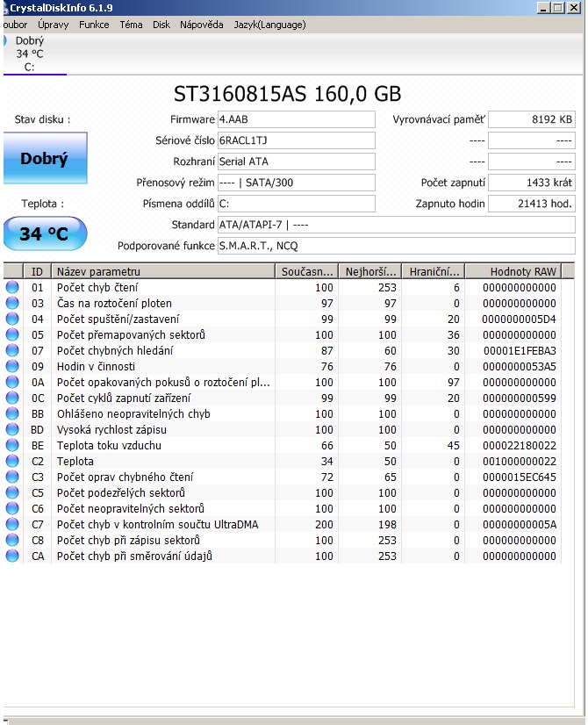
Task: Maximize the CrystalDiskInfo window
Action: (x=558, y=7)
